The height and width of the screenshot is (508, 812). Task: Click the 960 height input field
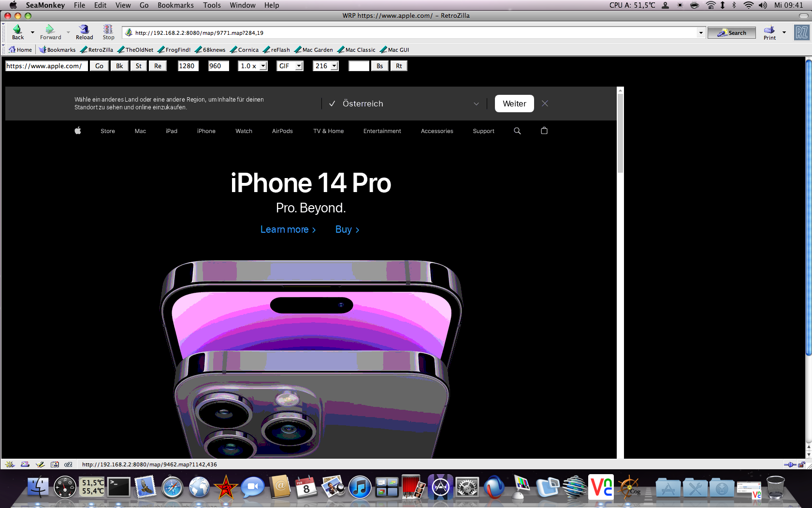(x=218, y=66)
